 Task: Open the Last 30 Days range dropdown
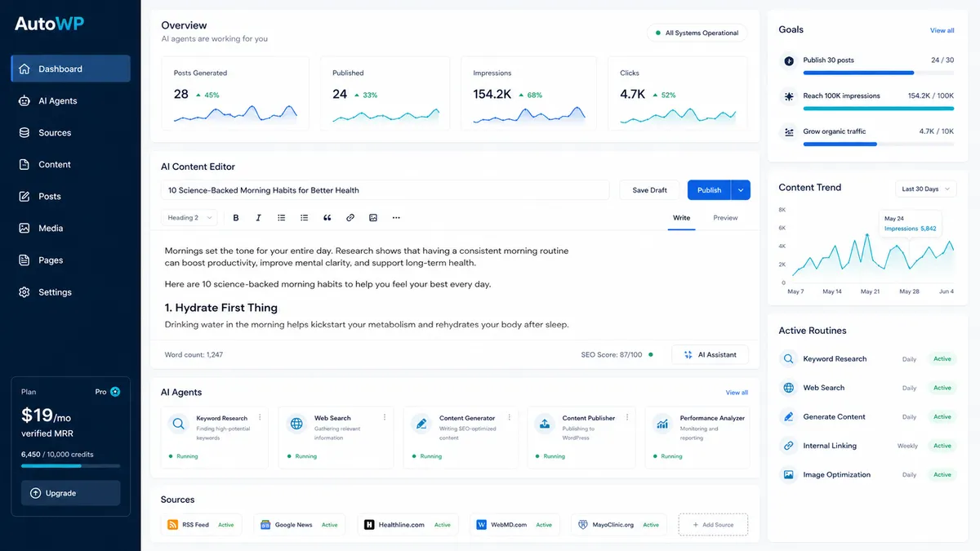click(x=925, y=189)
